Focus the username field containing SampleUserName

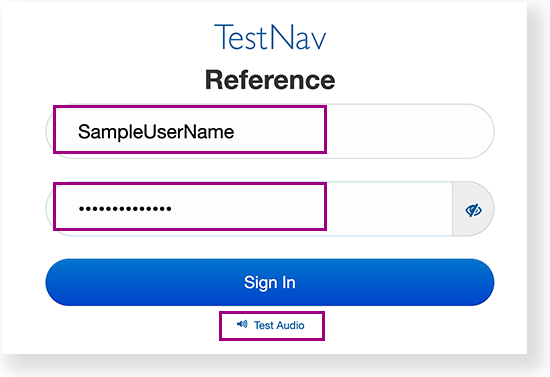pos(270,131)
